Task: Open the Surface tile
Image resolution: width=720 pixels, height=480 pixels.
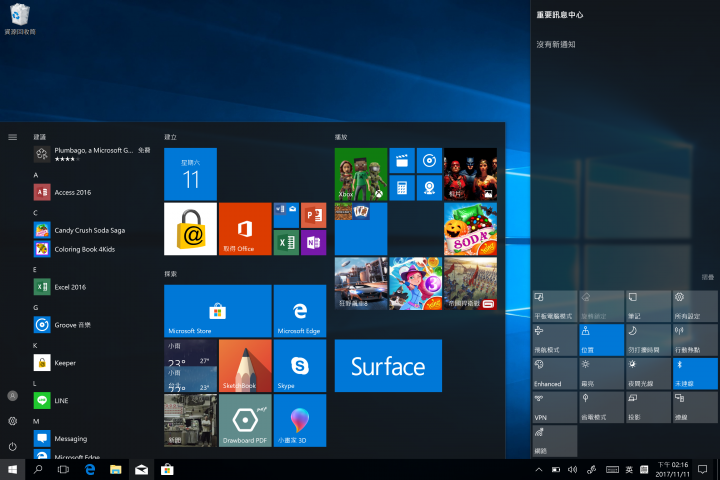Action: click(x=388, y=366)
